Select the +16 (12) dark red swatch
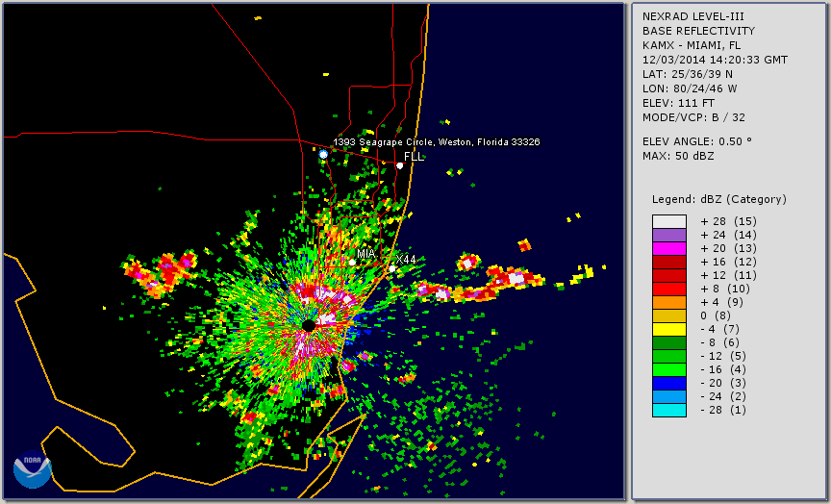The height and width of the screenshot is (504, 831). pos(669,263)
